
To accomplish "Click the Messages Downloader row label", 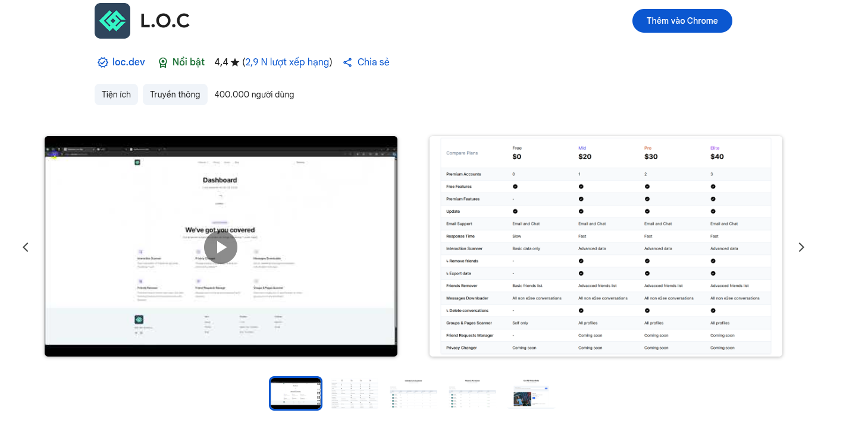I will 467,298.
